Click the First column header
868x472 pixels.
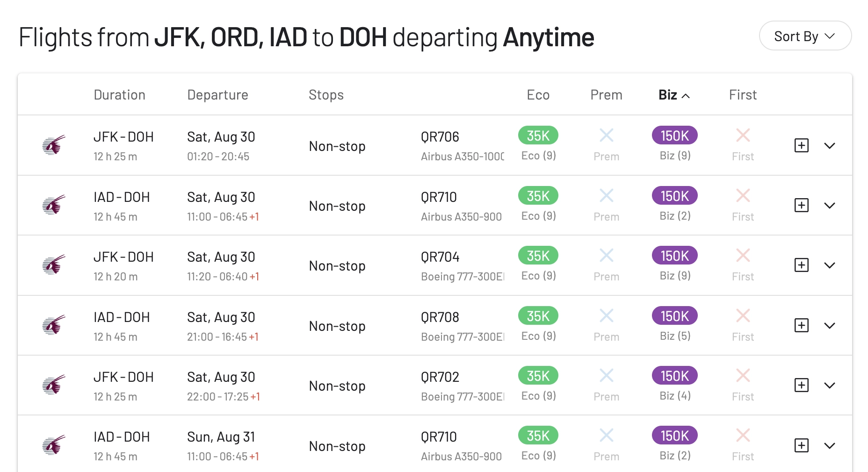[743, 95]
